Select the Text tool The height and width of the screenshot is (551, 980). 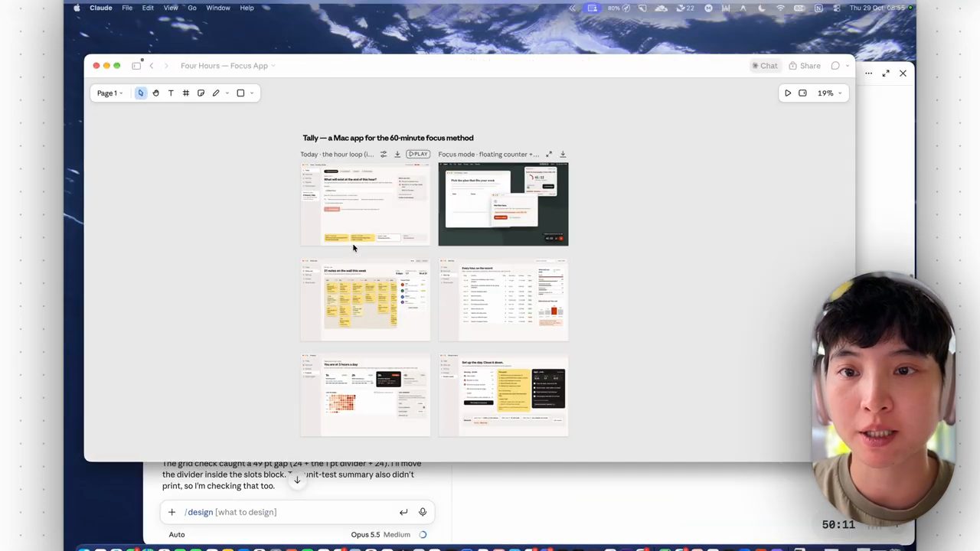pyautogui.click(x=171, y=93)
